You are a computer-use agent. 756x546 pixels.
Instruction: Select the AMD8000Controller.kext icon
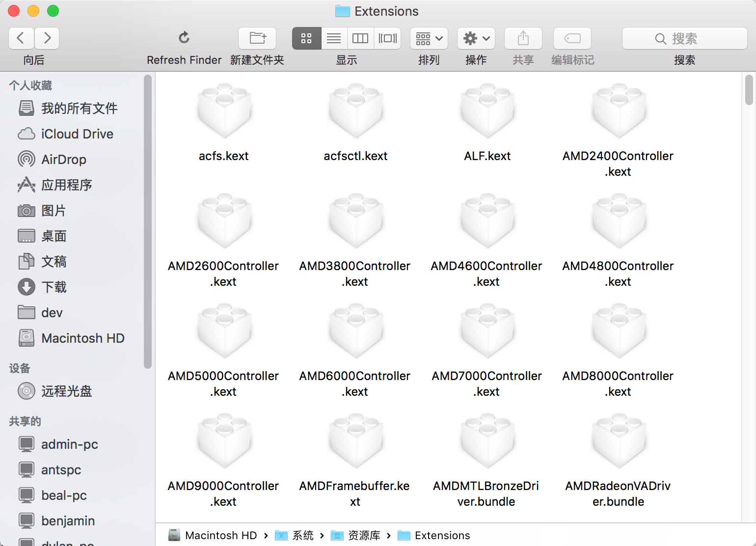(619, 330)
